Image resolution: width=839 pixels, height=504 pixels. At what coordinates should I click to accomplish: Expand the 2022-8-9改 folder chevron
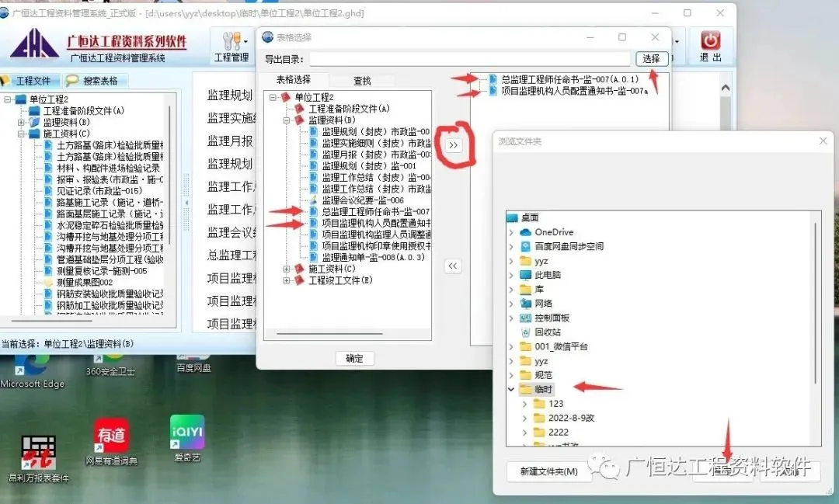(x=524, y=419)
